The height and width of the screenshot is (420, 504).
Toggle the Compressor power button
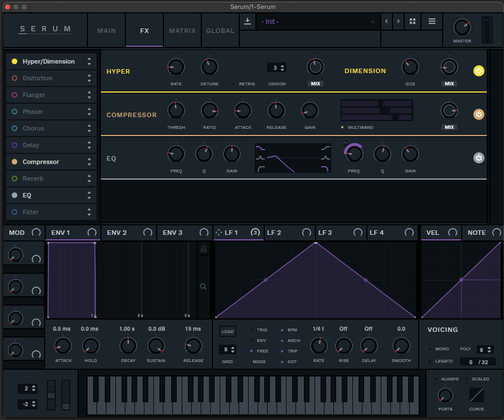click(478, 114)
